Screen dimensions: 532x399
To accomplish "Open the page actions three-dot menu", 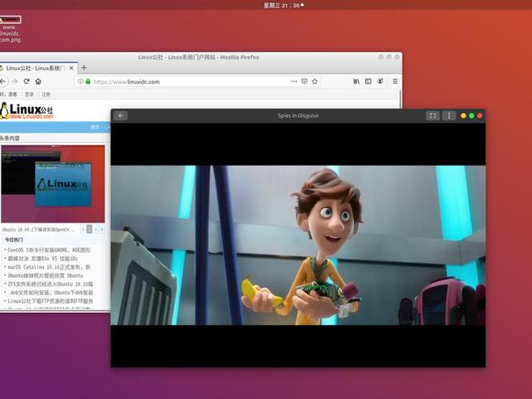I will coord(294,81).
